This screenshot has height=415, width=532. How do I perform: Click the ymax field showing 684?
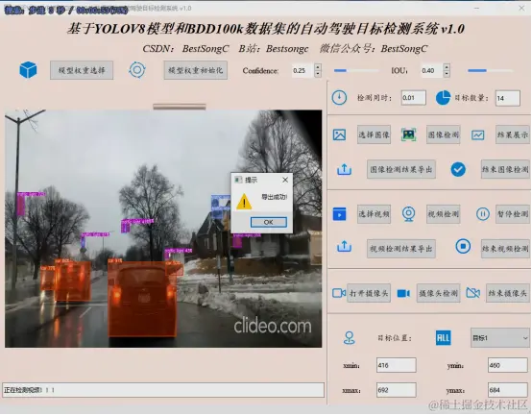click(508, 390)
